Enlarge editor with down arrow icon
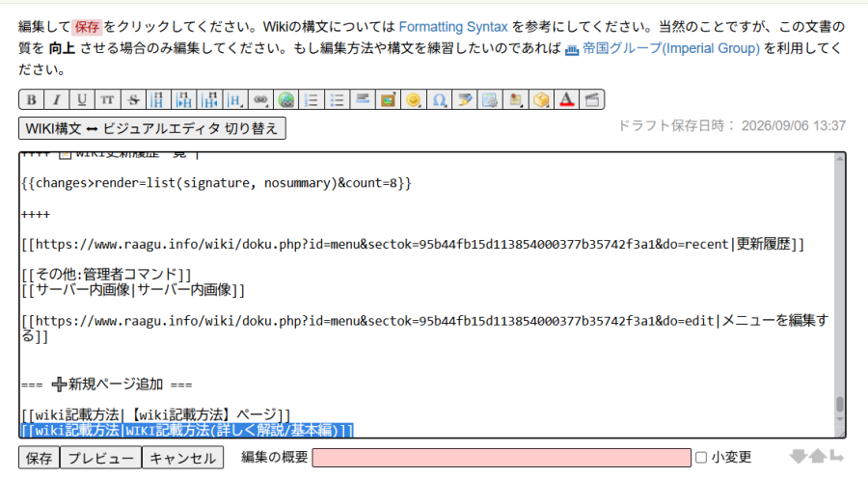This screenshot has height=478, width=868. tap(799, 457)
